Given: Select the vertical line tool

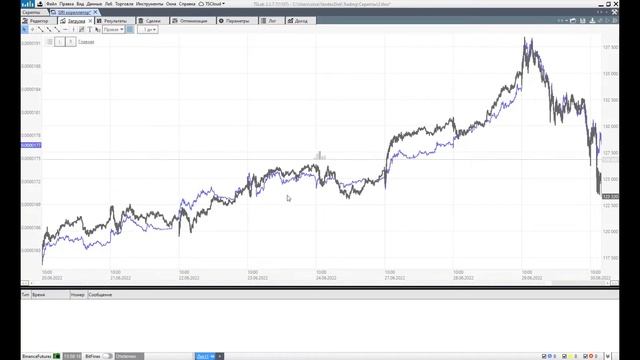Looking at the screenshot, I should point(73,29).
